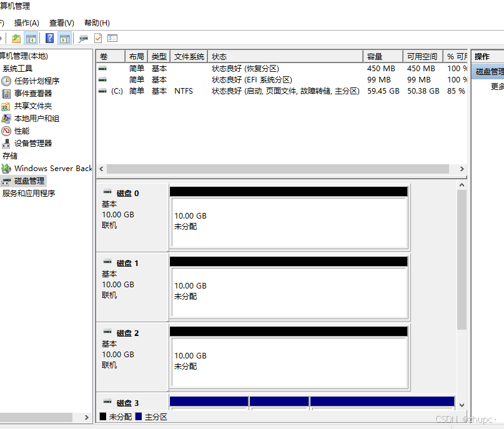This screenshot has height=429, width=504.
Task: Click the volume list horizontal scrollbar thumb
Action: [x=278, y=169]
